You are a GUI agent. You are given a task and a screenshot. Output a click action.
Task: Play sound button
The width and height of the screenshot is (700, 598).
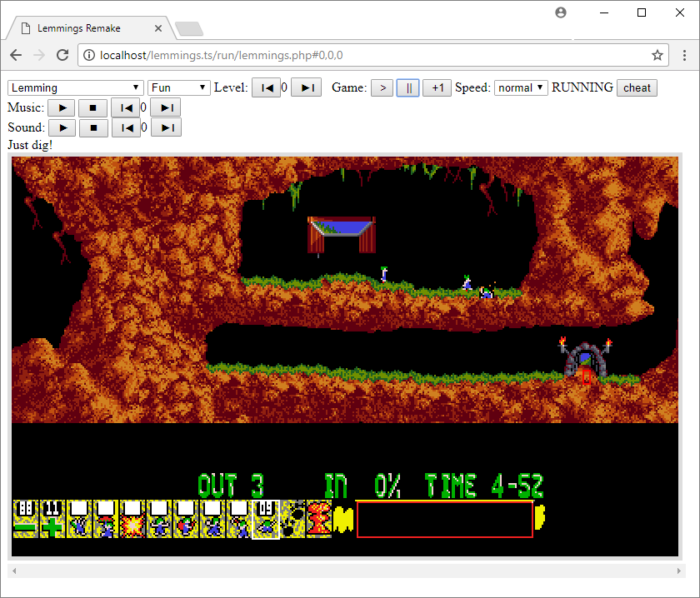click(62, 127)
